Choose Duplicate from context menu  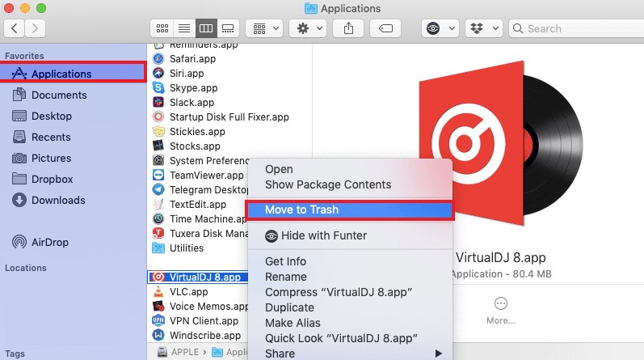point(350,307)
